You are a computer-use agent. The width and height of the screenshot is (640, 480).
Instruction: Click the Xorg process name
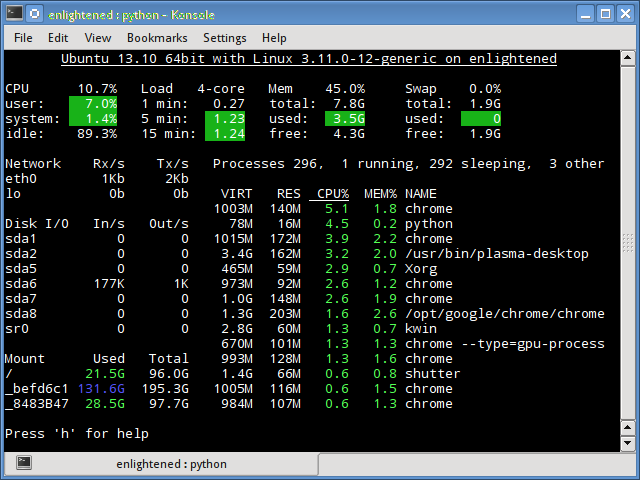421,269
